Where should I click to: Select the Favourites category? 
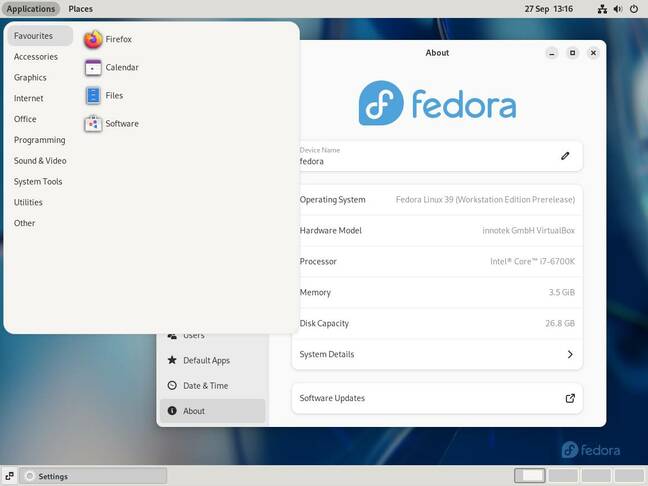click(x=40, y=36)
